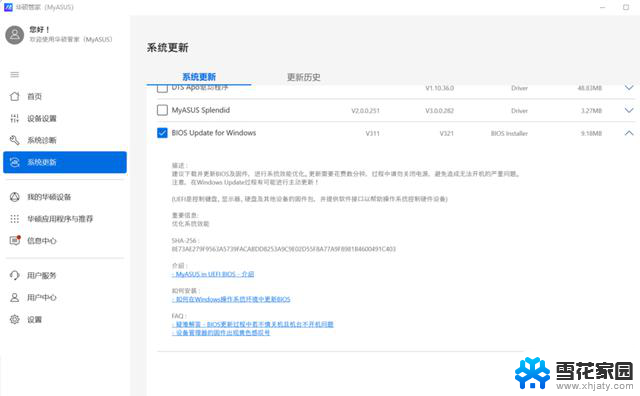Click the 设备设置 sliders icon
The image size is (640, 396).
tap(15, 118)
